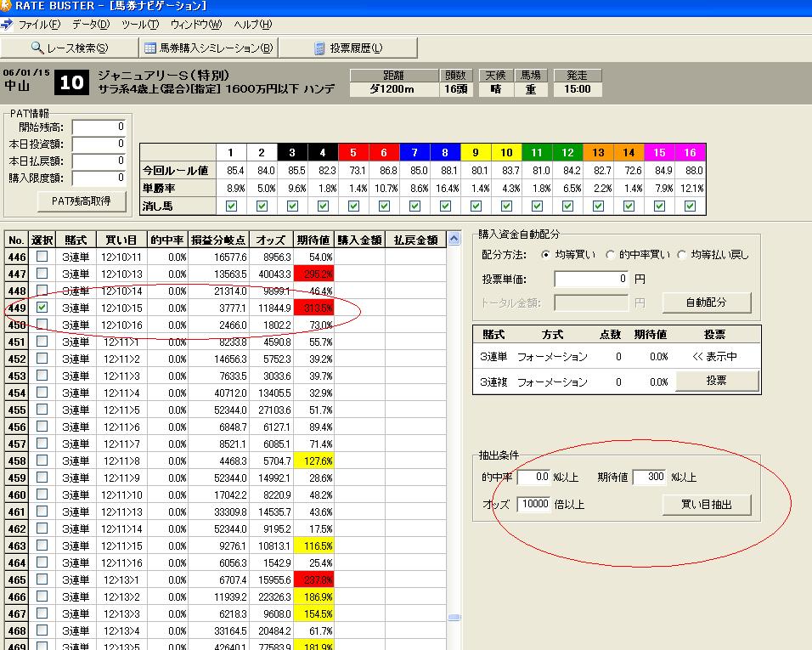Screen dimensions: 812x650
Task: Open the データ(D) menu
Action: (x=91, y=25)
